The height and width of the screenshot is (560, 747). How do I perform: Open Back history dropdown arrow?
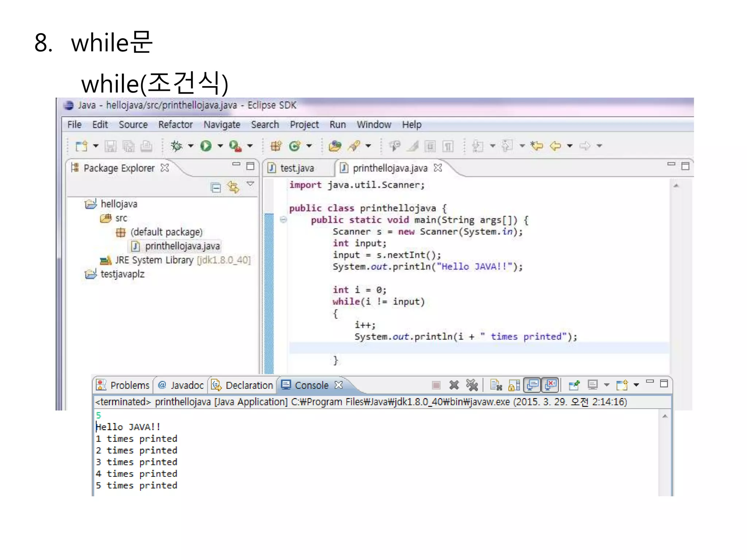[x=570, y=146]
